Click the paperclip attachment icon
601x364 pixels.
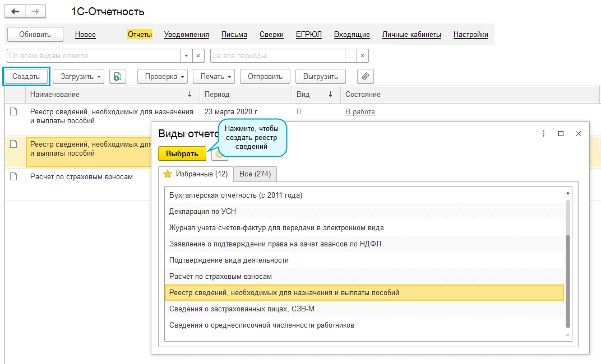click(366, 77)
